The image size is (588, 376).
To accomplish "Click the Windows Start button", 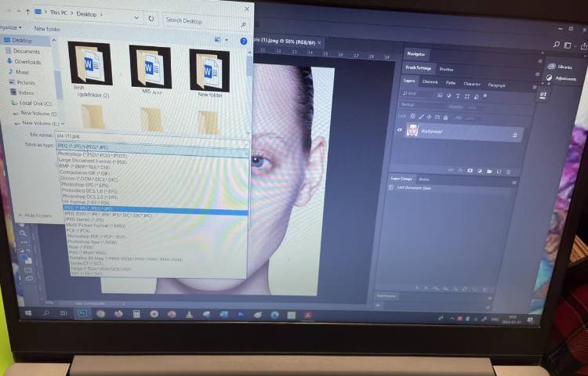I will tap(27, 312).
